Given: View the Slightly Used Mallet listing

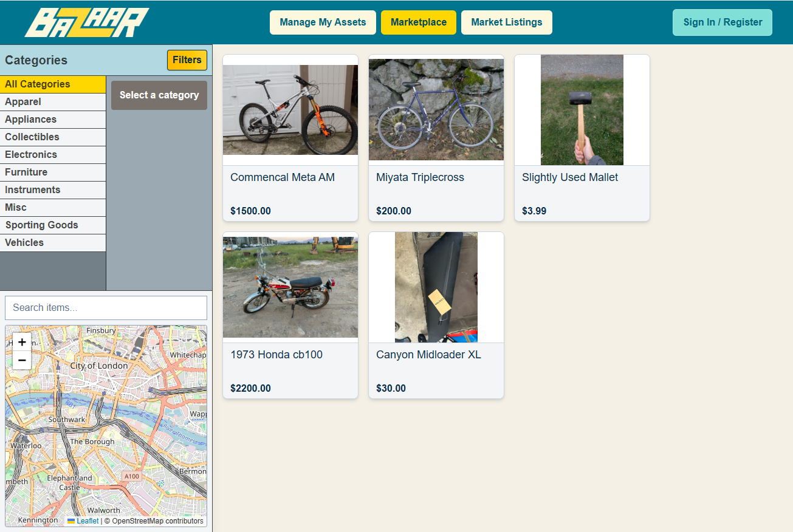Looking at the screenshot, I should (570, 177).
